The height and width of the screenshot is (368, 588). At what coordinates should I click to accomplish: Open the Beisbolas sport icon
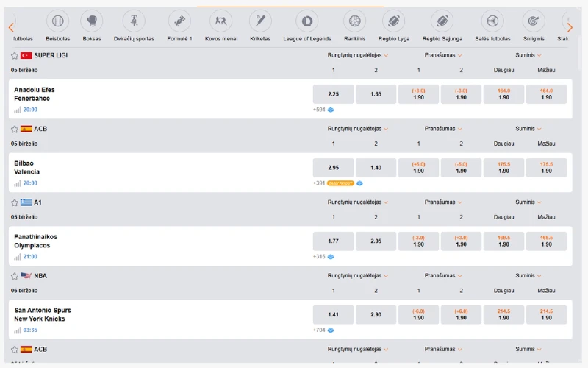click(x=58, y=21)
